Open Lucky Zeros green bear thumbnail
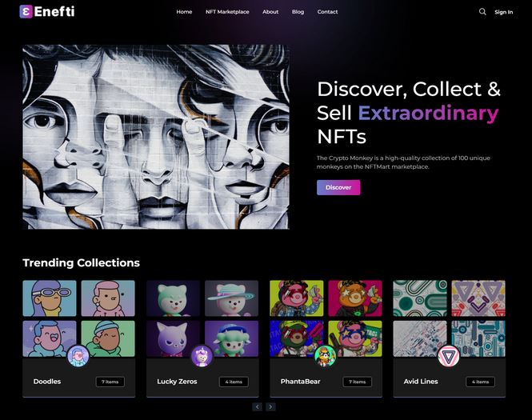Image resolution: width=532 pixels, height=420 pixels. (173, 298)
